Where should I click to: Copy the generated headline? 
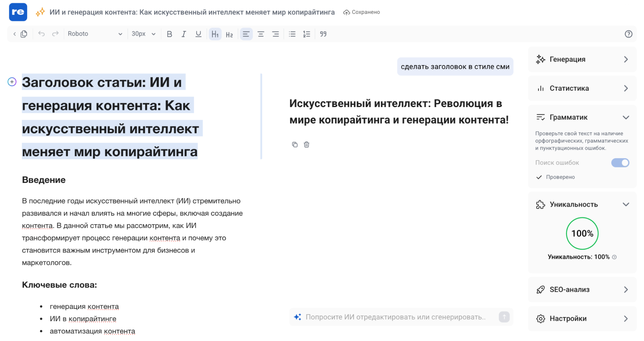[x=295, y=145]
